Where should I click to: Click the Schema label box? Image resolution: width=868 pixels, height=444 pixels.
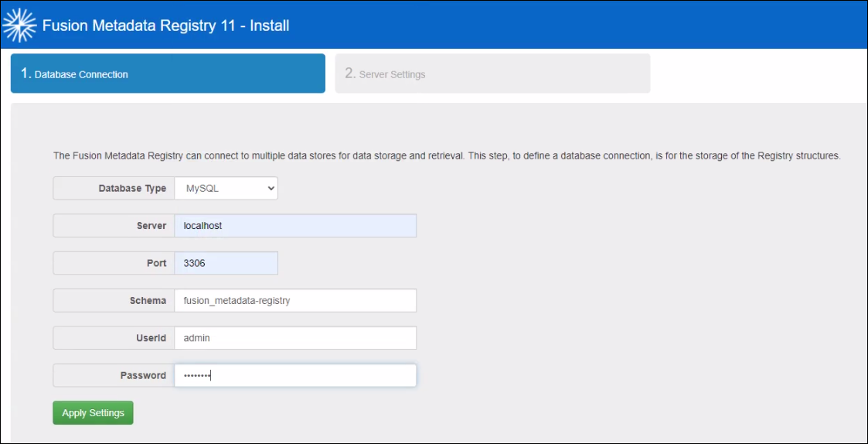114,300
